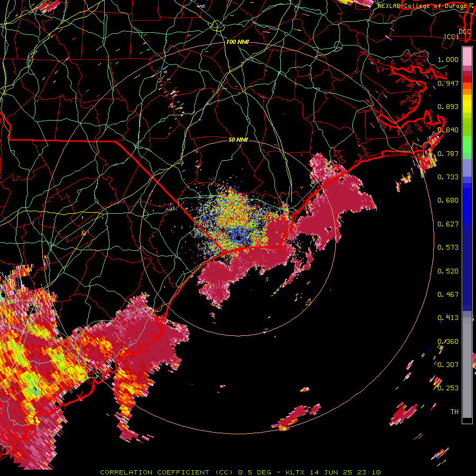Screen dimensions: 476x476
Task: Click the 'TH' label on the legend
Action: click(x=454, y=412)
